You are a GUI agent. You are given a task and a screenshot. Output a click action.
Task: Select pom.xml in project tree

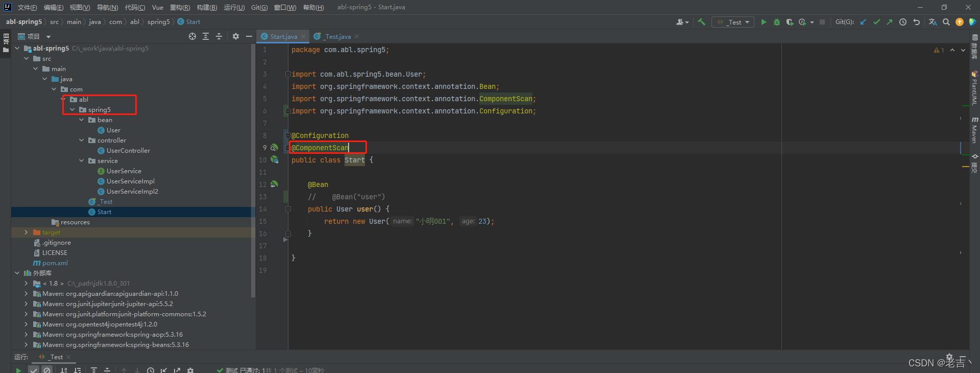[55, 263]
